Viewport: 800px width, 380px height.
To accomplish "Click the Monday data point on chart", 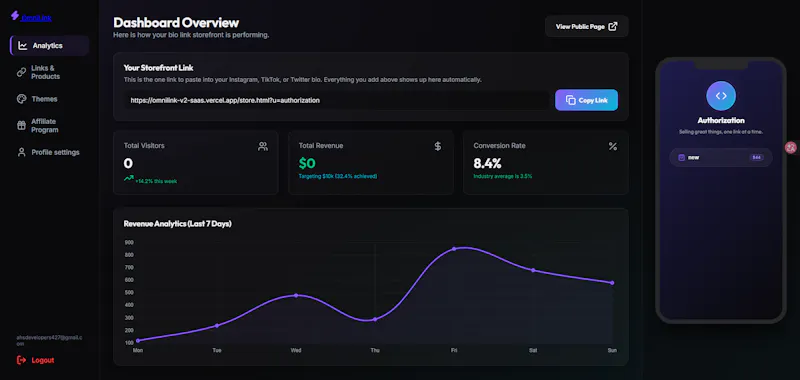I will point(138,340).
